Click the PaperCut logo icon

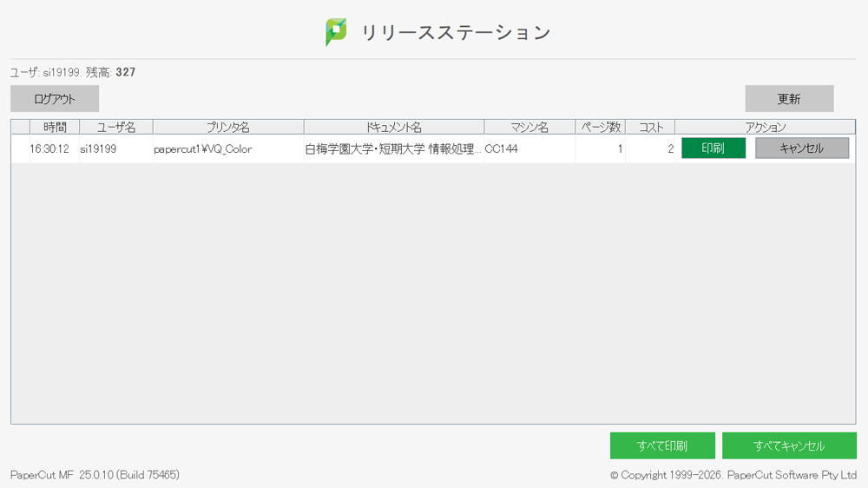[x=336, y=31]
